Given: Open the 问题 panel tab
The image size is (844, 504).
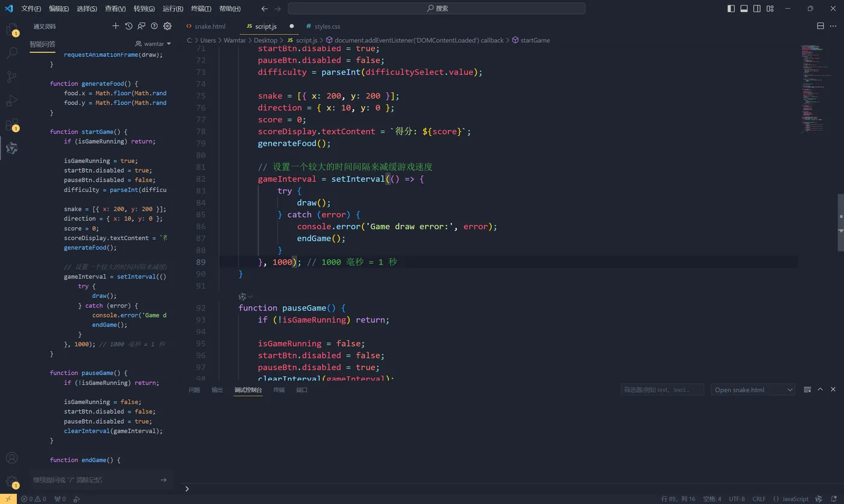Looking at the screenshot, I should (194, 389).
